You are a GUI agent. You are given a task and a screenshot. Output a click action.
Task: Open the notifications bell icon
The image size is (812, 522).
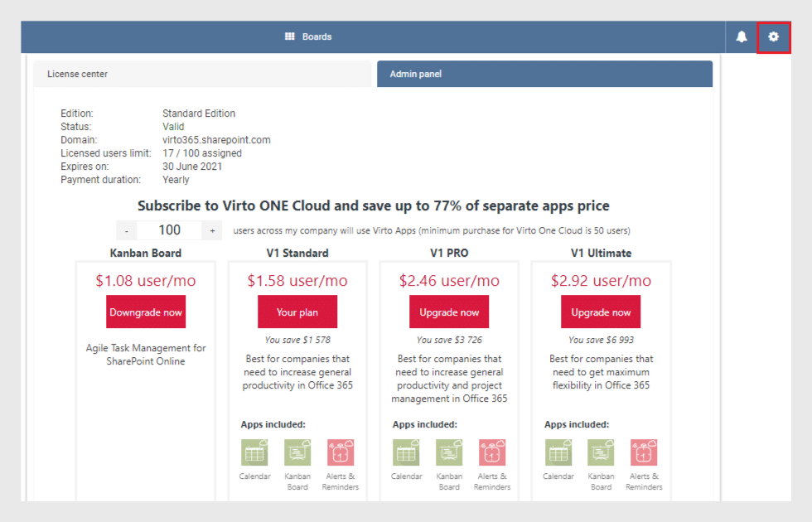tap(742, 36)
